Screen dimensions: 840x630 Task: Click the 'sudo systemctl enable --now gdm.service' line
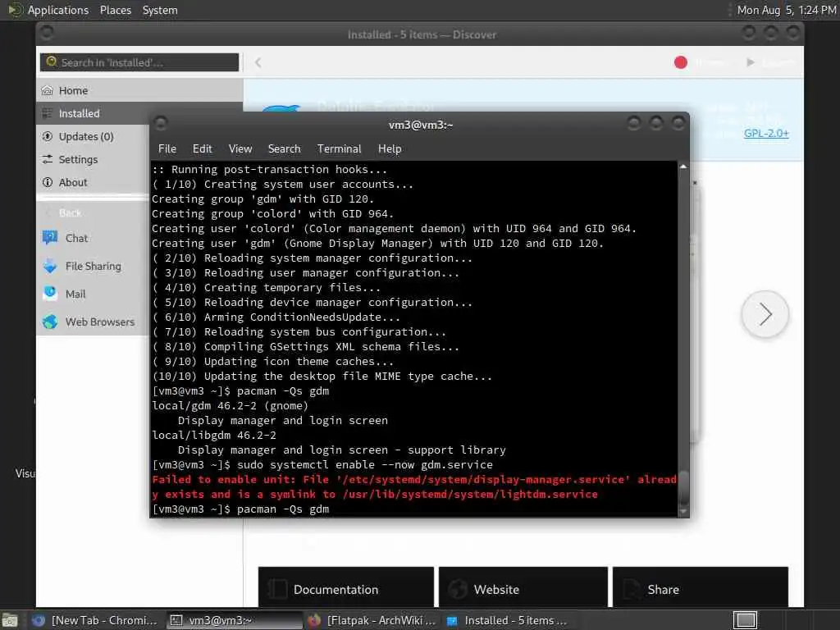coord(322,464)
